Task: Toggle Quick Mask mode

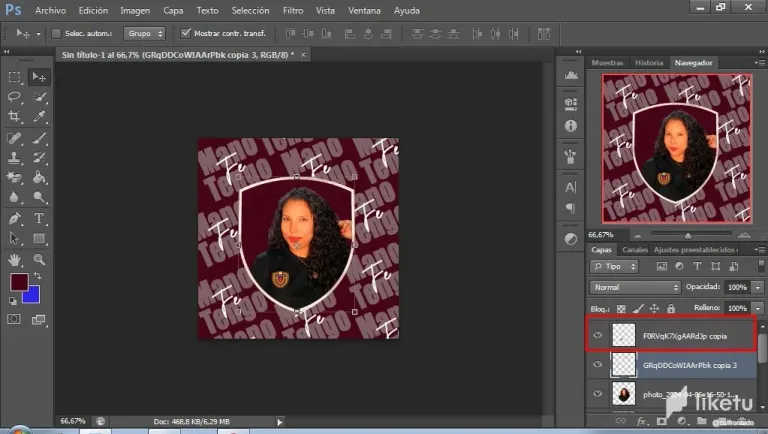Action: 14,319
